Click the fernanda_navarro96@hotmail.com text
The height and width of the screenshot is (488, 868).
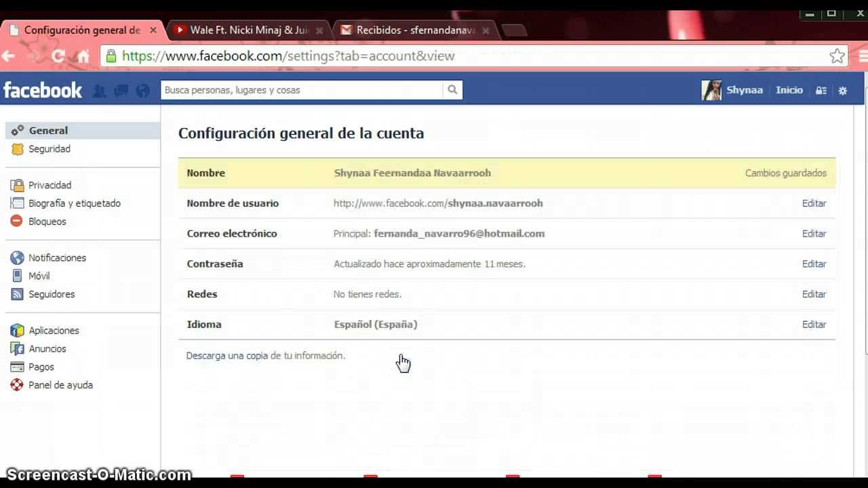pos(459,233)
